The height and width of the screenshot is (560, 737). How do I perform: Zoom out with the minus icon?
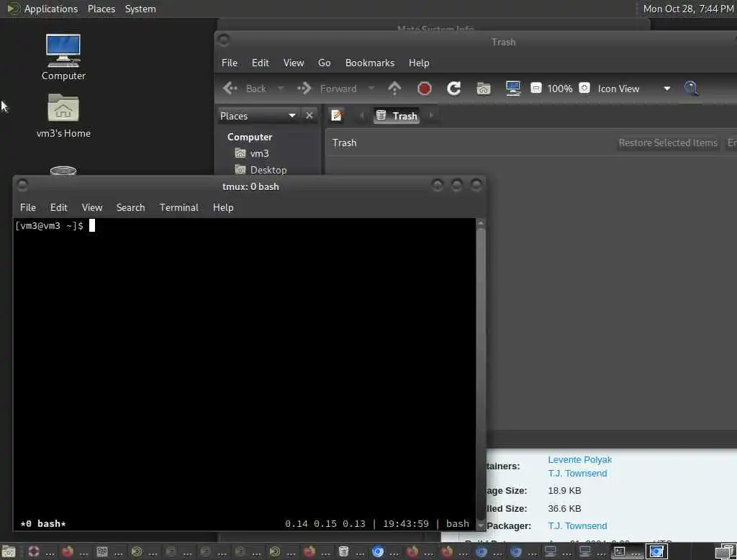(535, 89)
